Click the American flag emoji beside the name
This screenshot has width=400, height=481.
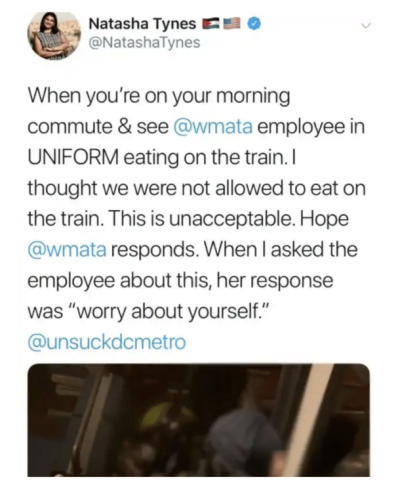tap(231, 24)
